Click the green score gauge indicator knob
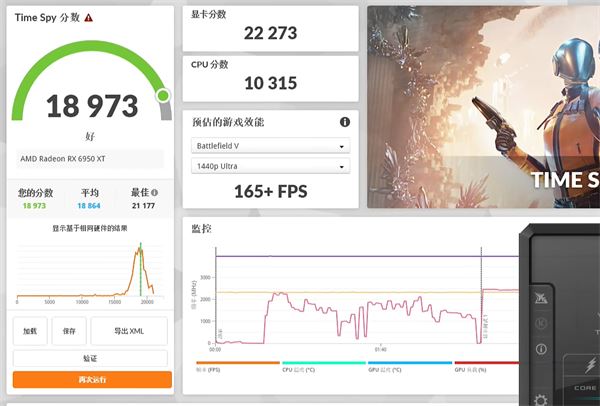This screenshot has width=600, height=406. [163, 96]
